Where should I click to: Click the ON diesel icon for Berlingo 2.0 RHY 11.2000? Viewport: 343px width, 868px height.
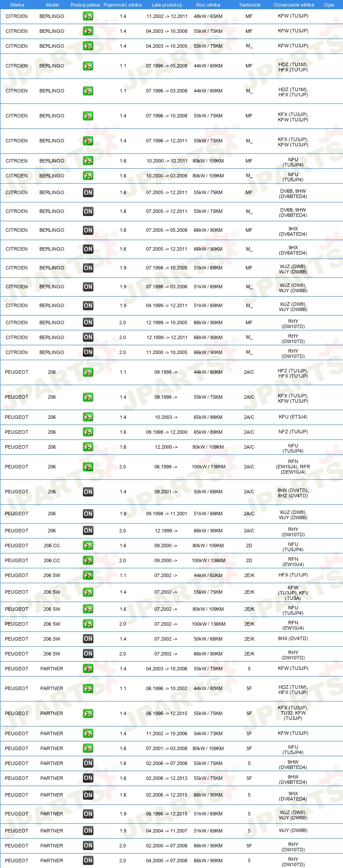(88, 352)
